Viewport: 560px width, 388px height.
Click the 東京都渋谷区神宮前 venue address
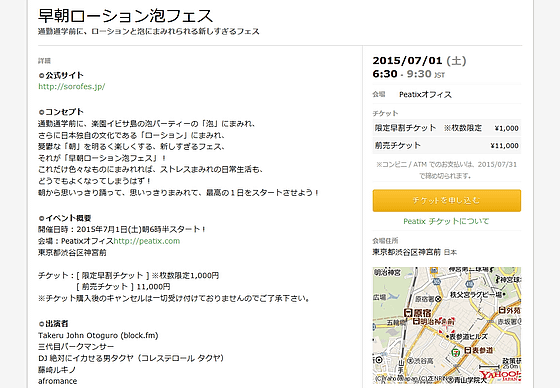pos(406,252)
